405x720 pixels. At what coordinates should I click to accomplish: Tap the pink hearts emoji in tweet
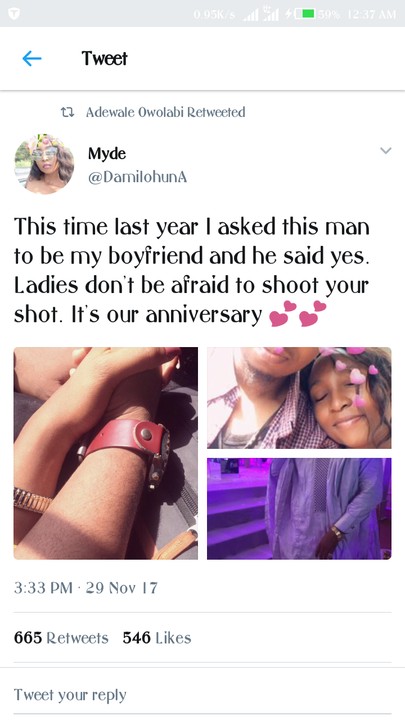pyautogui.click(x=297, y=313)
